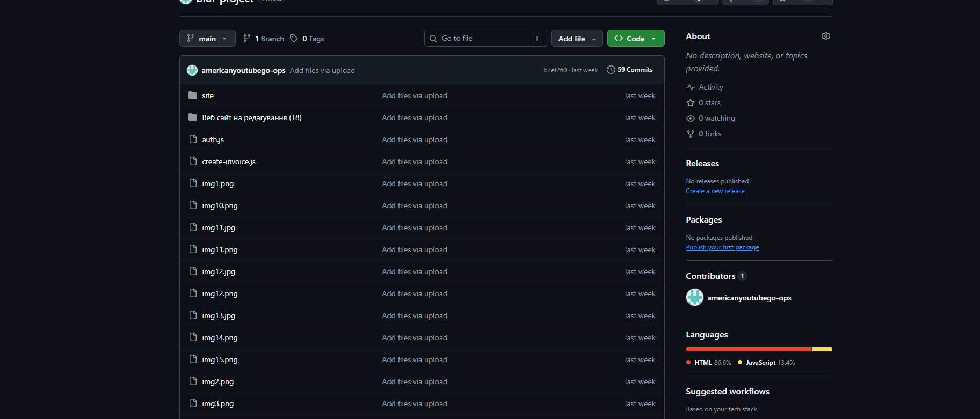Open the img2.png file
Image resolution: width=980 pixels, height=419 pixels.
(218, 381)
